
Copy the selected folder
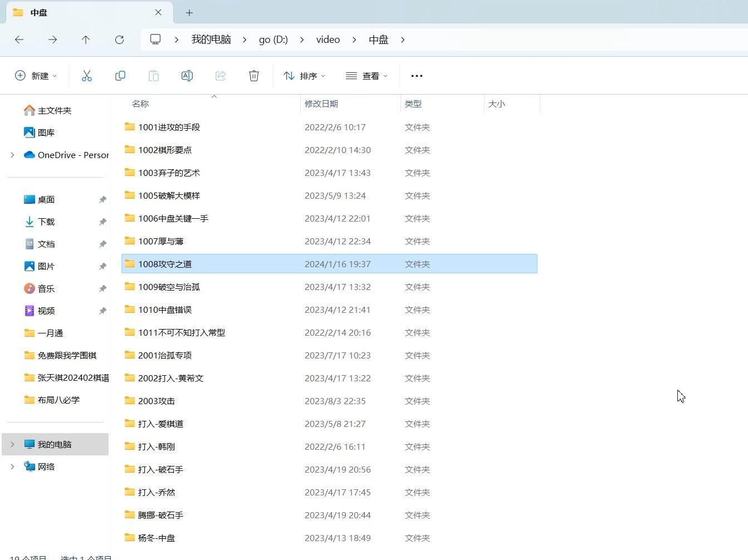[x=120, y=76]
